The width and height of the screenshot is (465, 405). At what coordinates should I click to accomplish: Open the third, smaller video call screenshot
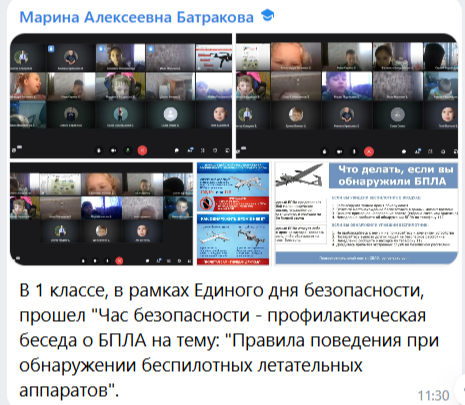tap(101, 214)
